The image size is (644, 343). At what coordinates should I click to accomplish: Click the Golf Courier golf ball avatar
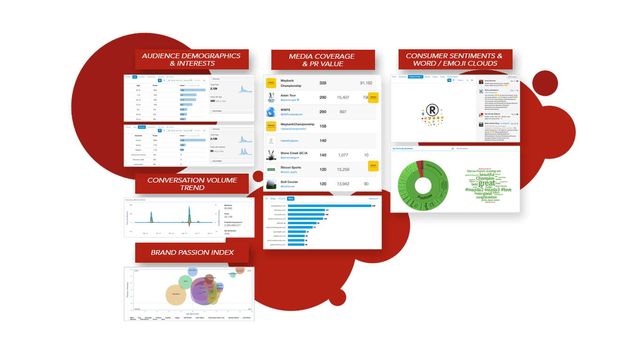tap(271, 184)
